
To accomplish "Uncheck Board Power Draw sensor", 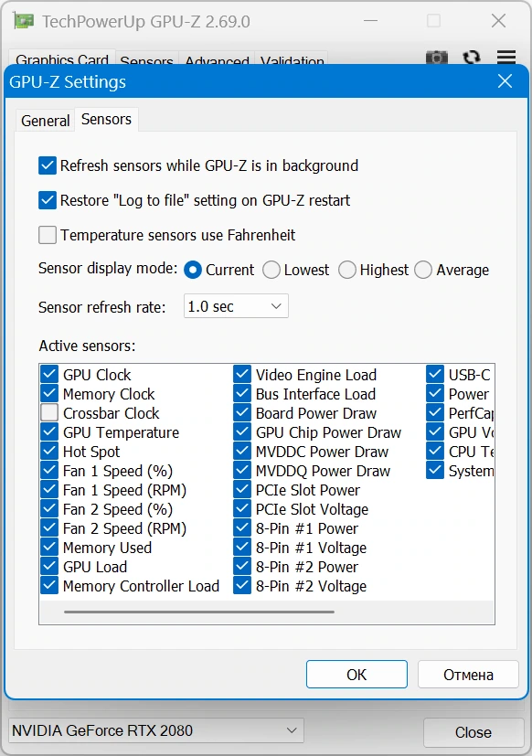I will 242,412.
